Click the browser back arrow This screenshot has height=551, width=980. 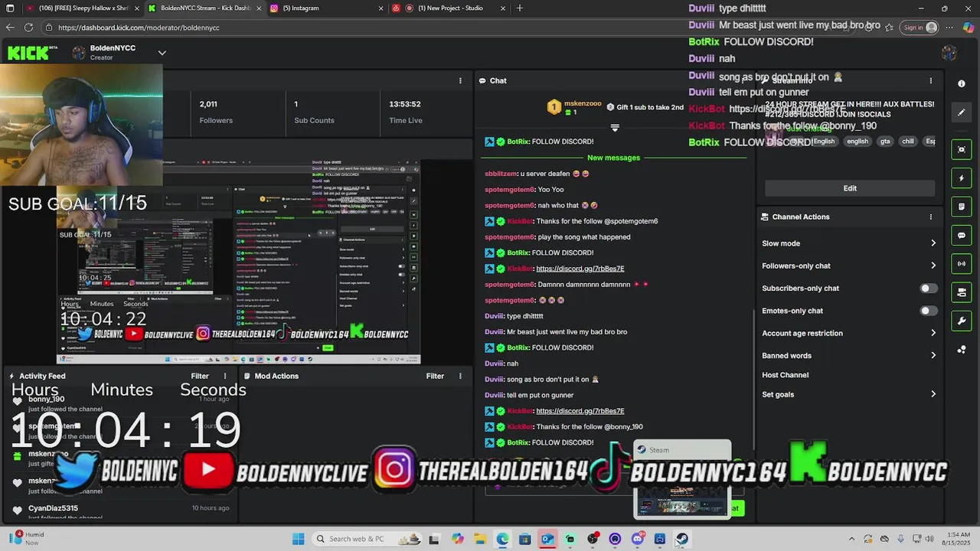pos(10,28)
